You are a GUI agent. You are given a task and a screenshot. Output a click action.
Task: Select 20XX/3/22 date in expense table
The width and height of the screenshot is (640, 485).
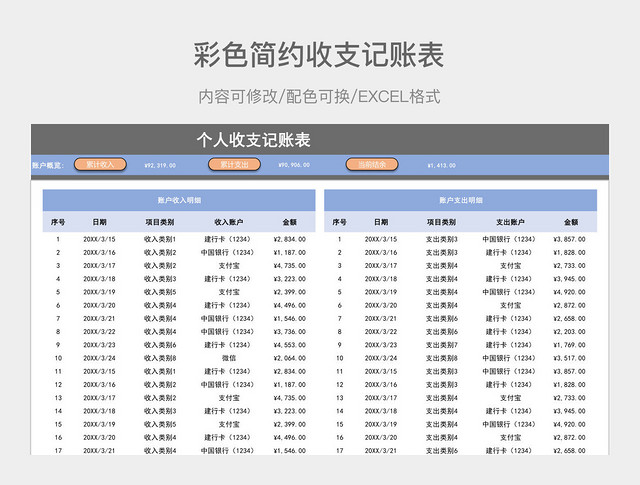pyautogui.click(x=381, y=331)
